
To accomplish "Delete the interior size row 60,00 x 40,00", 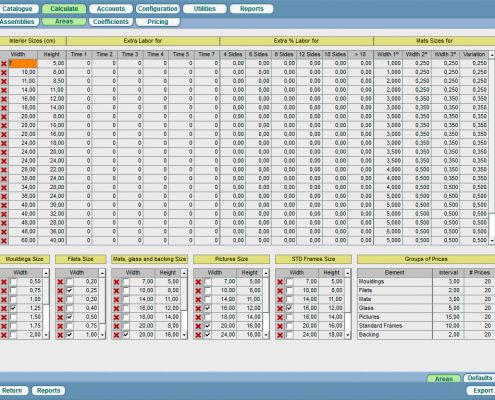I will pyautogui.click(x=4, y=241).
